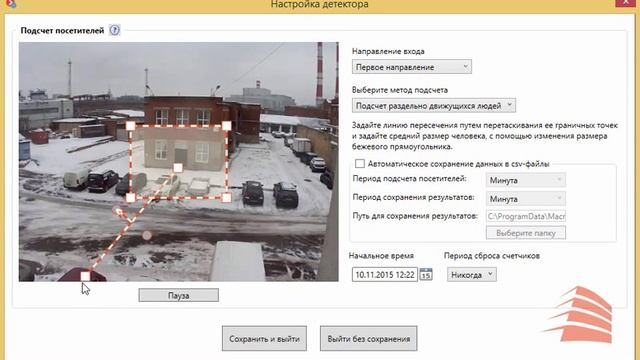Select the upper endpoint of the crossing line

click(x=178, y=168)
